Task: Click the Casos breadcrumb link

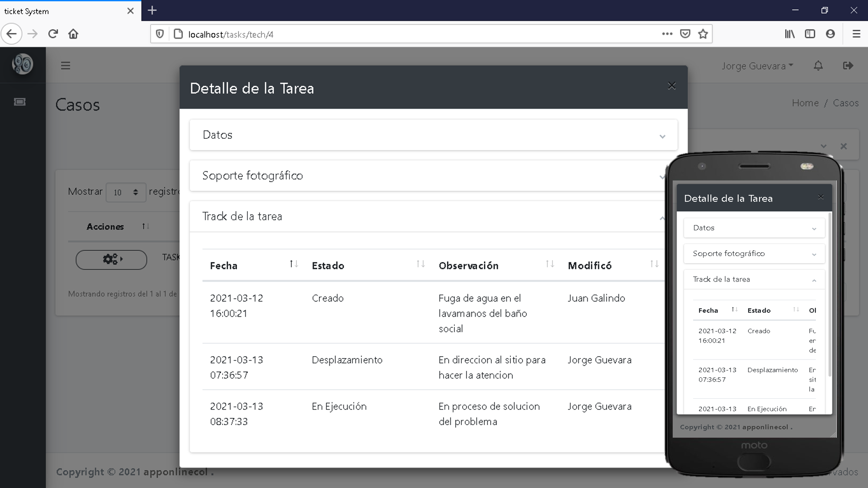Action: coord(845,103)
